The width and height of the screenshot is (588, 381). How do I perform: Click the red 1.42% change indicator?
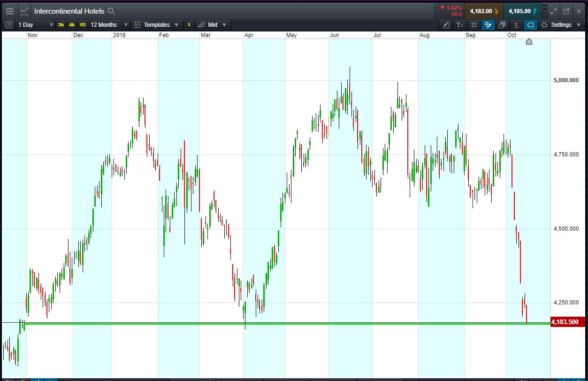tap(451, 8)
